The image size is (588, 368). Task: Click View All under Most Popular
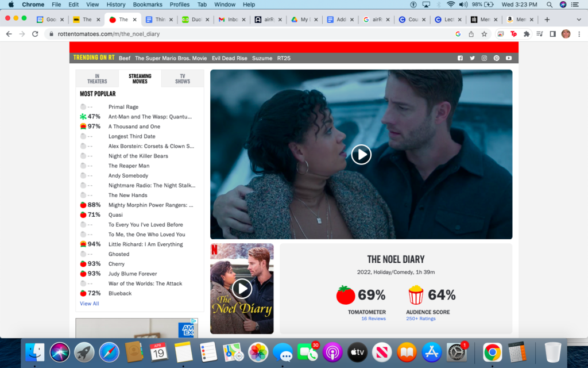pyautogui.click(x=89, y=304)
